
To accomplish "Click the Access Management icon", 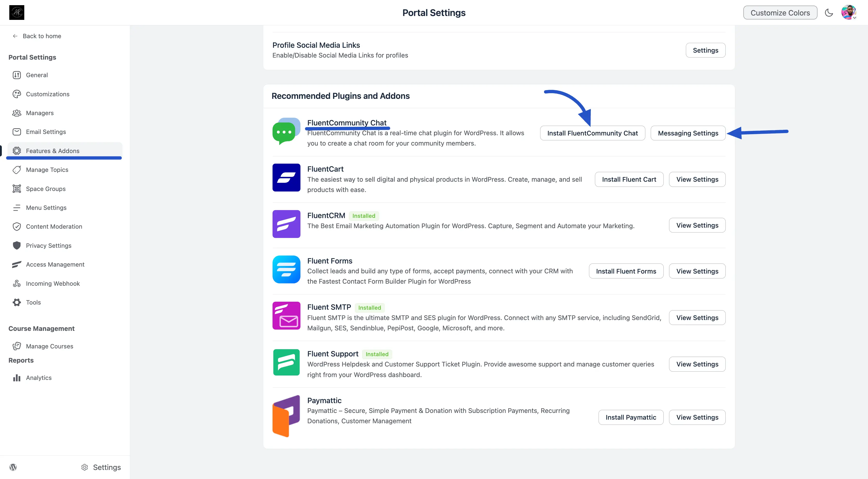I will (x=17, y=265).
